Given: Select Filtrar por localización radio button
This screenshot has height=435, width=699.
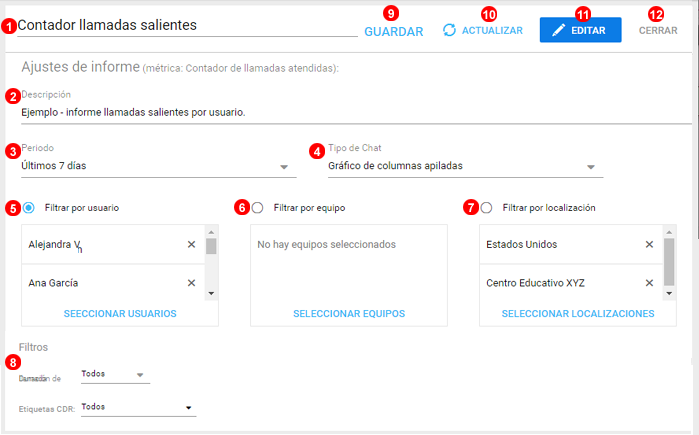Looking at the screenshot, I should tap(486, 208).
